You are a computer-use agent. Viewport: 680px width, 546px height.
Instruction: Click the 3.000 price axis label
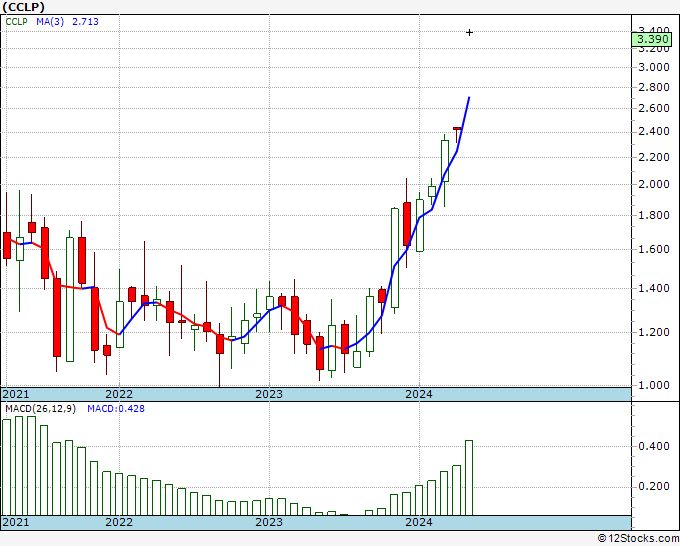click(654, 67)
